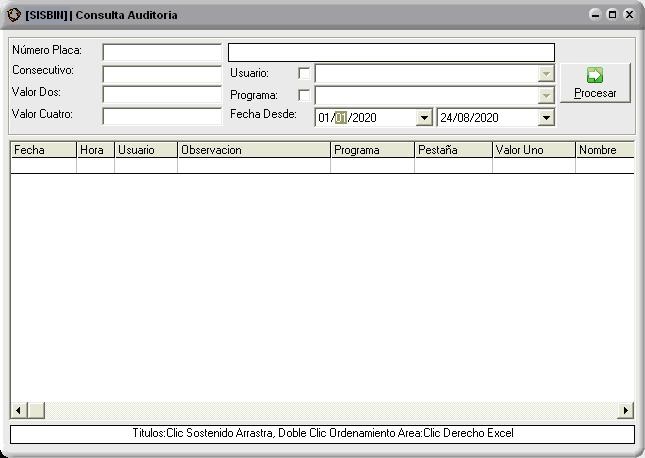Click the Valor Uno column header

click(x=533, y=150)
